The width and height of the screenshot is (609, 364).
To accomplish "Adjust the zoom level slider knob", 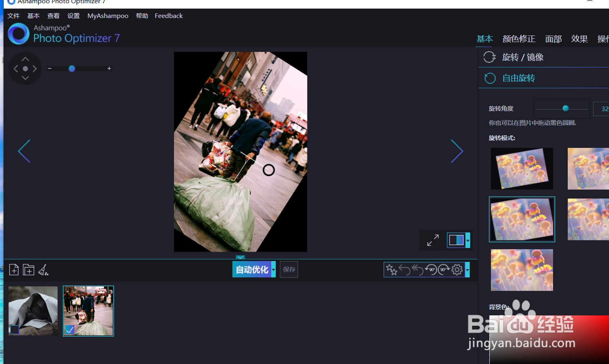I will click(x=72, y=69).
